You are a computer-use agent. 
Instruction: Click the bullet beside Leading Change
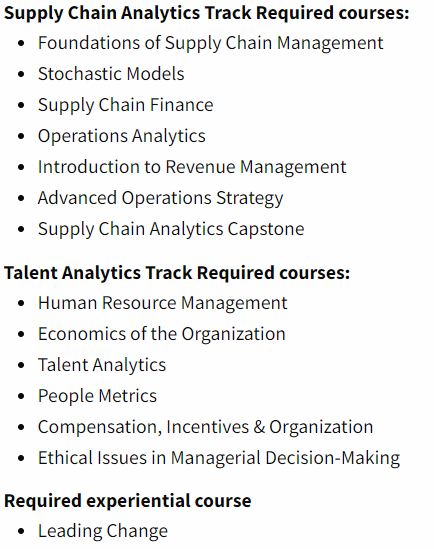tap(21, 531)
